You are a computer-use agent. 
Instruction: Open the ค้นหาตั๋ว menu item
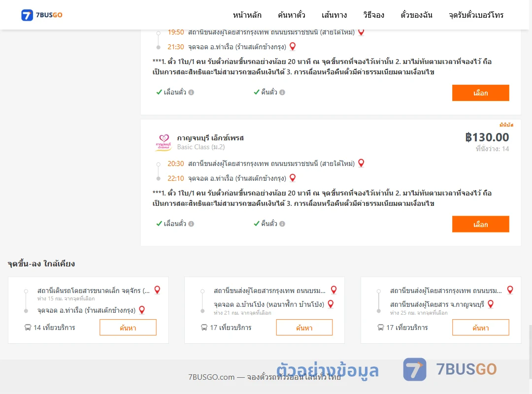tap(292, 15)
